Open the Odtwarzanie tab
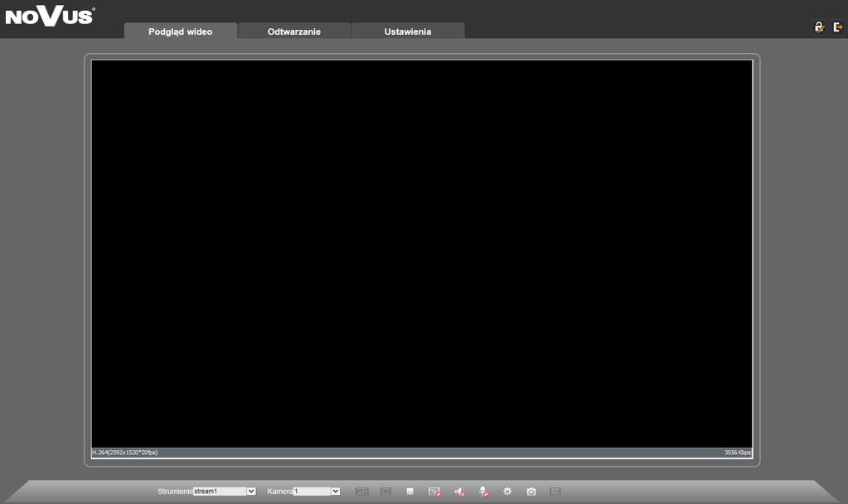Image resolution: width=848 pixels, height=504 pixels. point(293,31)
